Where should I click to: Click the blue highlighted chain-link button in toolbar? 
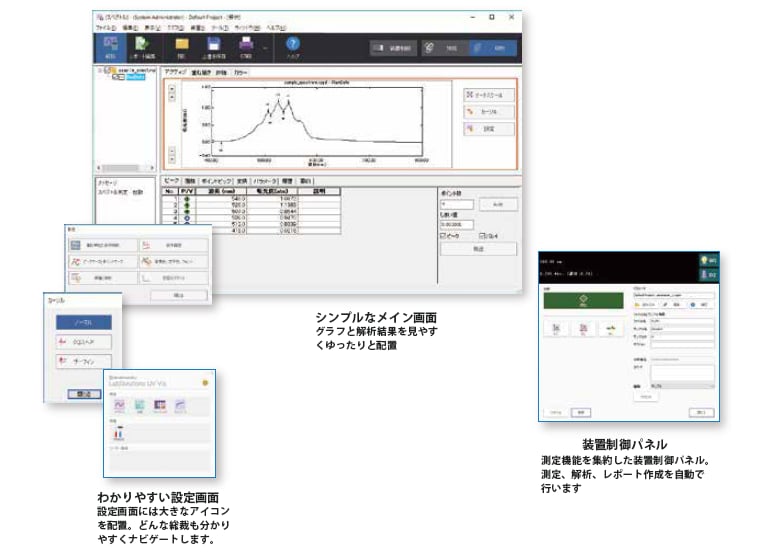(493, 48)
